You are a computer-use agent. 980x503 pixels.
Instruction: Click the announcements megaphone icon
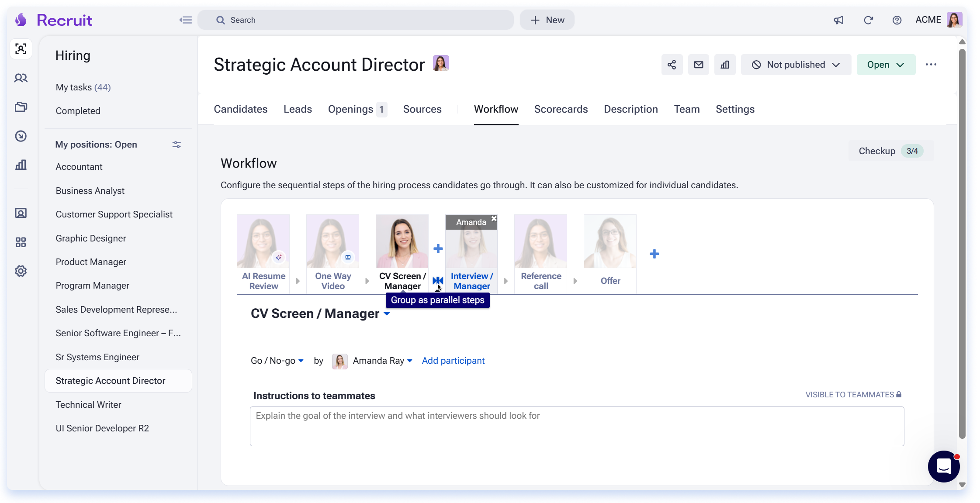pos(838,20)
